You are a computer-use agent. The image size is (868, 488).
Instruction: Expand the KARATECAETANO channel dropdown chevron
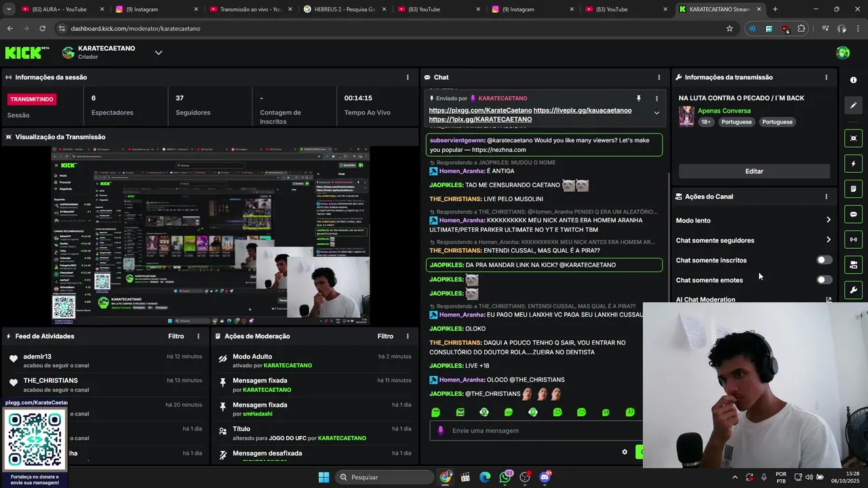pos(158,52)
